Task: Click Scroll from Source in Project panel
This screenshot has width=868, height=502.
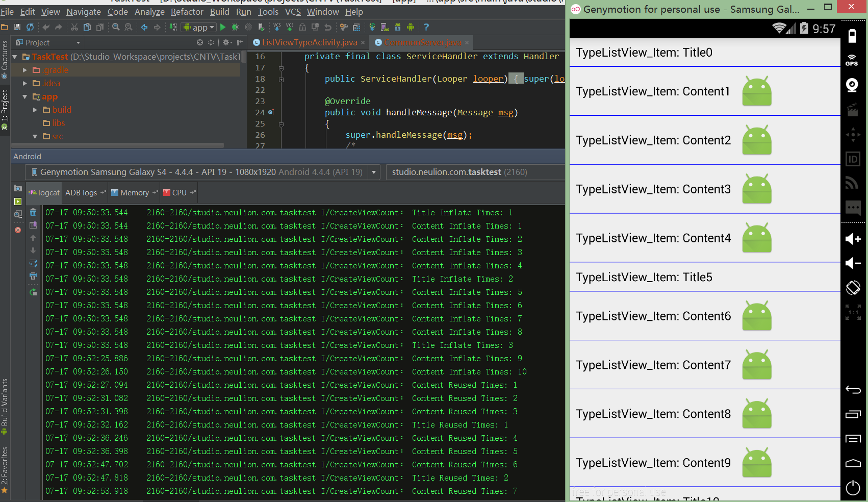Action: click(x=200, y=42)
